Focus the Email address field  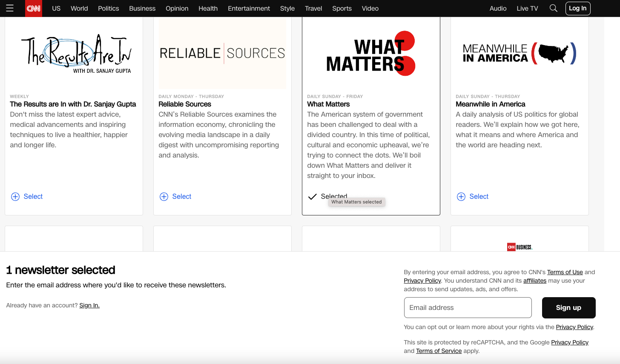point(468,307)
